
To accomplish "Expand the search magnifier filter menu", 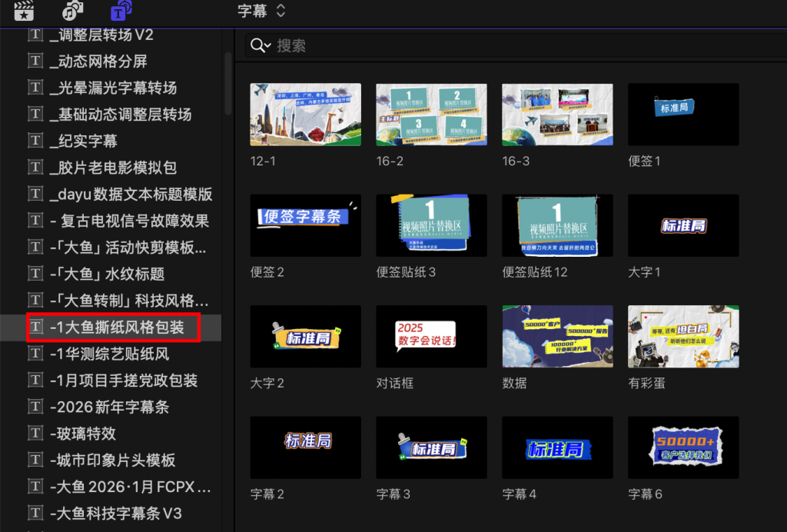I will (260, 46).
